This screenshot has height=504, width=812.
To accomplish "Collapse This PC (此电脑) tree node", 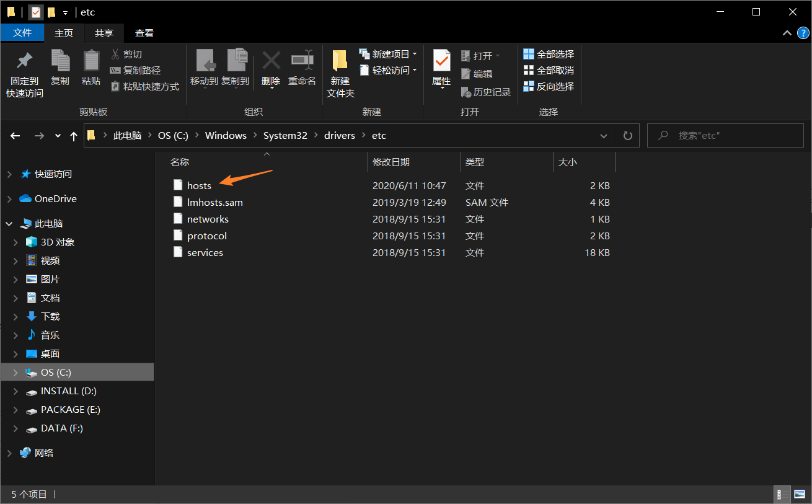I will point(9,224).
